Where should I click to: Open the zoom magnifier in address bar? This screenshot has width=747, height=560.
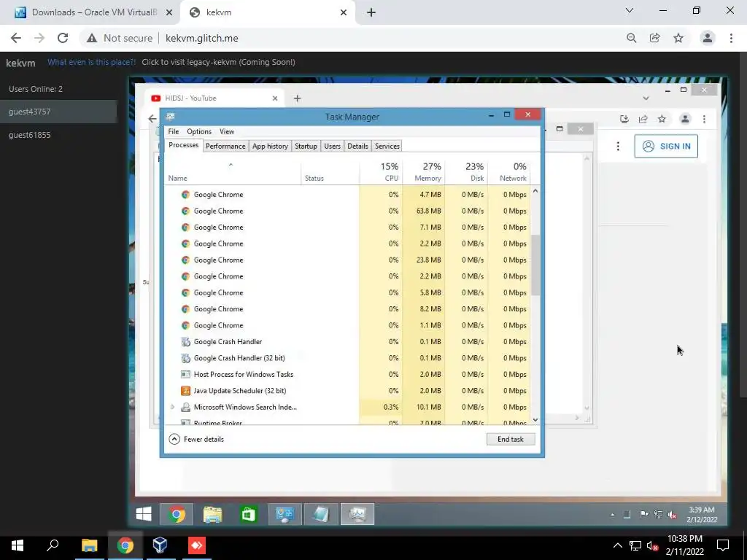631,38
